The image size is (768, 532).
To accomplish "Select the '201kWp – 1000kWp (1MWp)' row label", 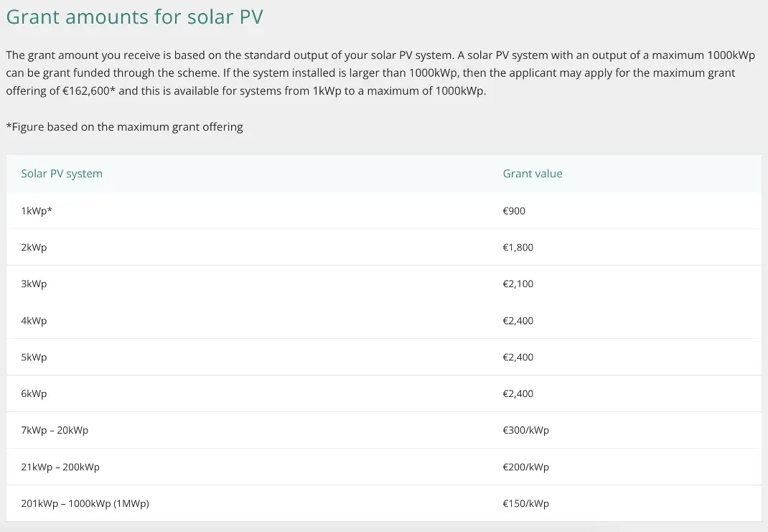I will (x=85, y=504).
